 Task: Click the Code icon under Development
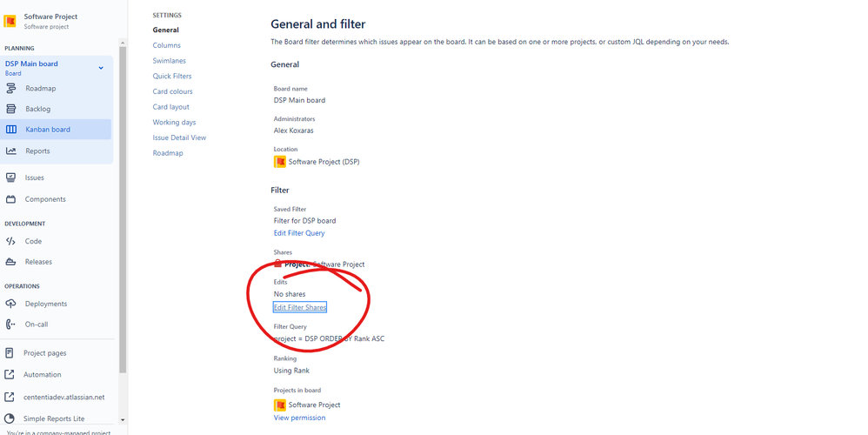pos(10,241)
